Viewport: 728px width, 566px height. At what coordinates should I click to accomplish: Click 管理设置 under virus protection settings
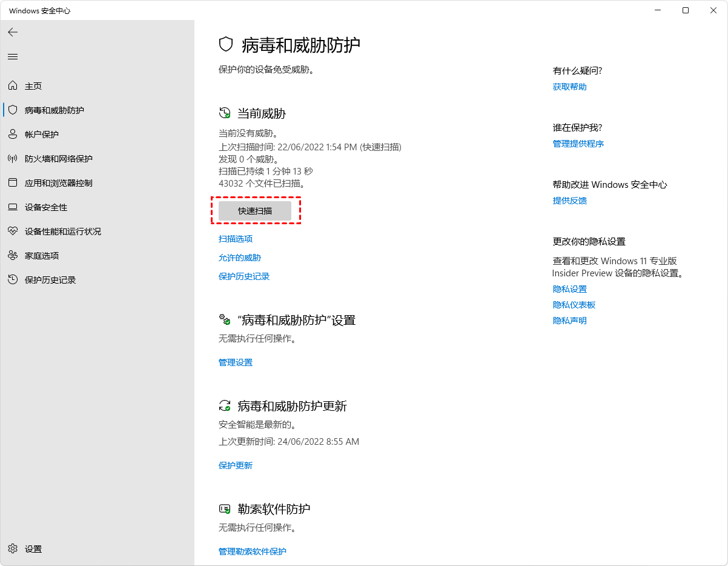pyautogui.click(x=236, y=362)
